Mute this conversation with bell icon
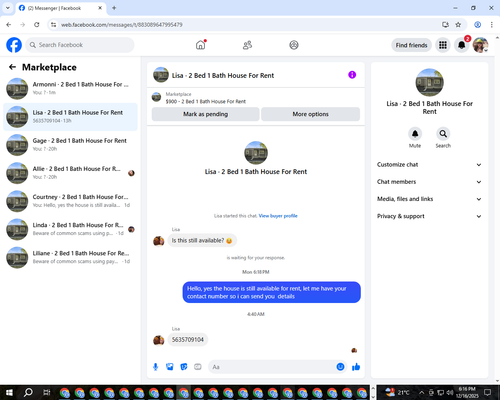Image resolution: width=500 pixels, height=400 pixels. point(415,134)
